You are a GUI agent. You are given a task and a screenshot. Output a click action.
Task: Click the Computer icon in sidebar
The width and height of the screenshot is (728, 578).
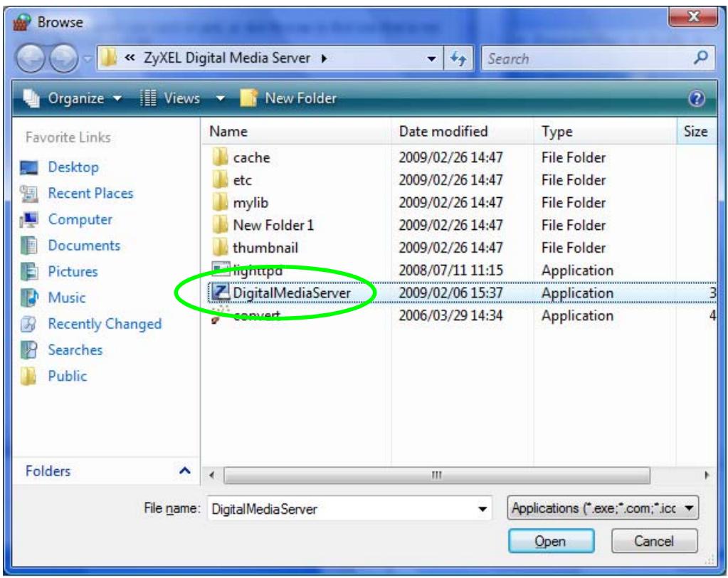28,219
